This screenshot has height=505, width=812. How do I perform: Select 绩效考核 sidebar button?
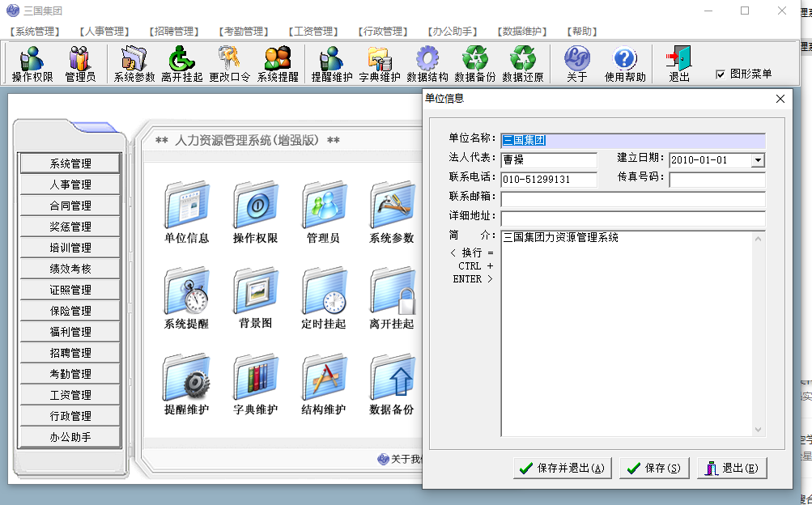[x=70, y=269]
